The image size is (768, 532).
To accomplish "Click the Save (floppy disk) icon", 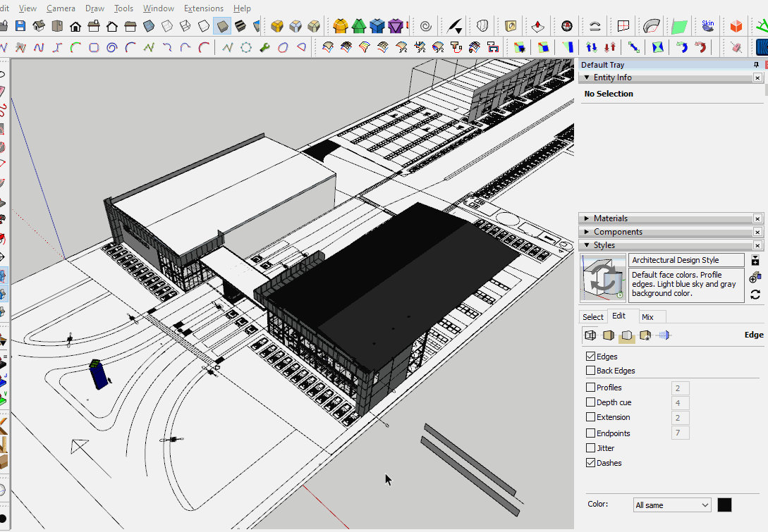I will (x=20, y=26).
